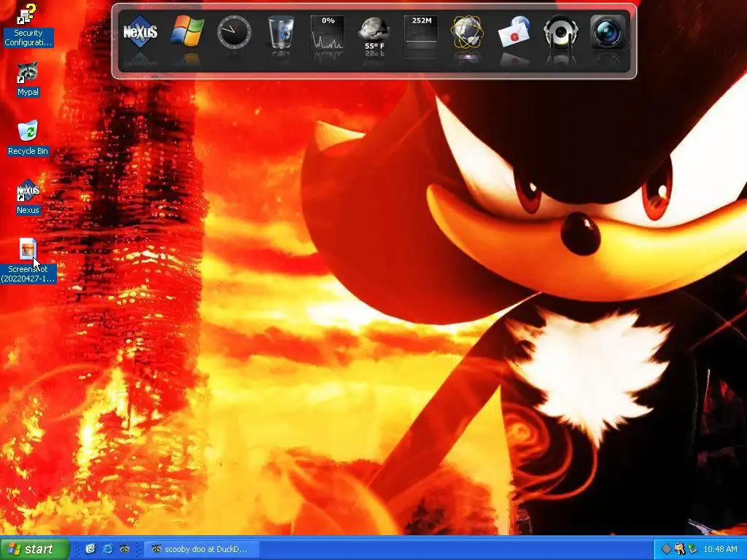The height and width of the screenshot is (560, 747).
Task: Open the recycle bin icon in the dock
Action: click(x=281, y=31)
